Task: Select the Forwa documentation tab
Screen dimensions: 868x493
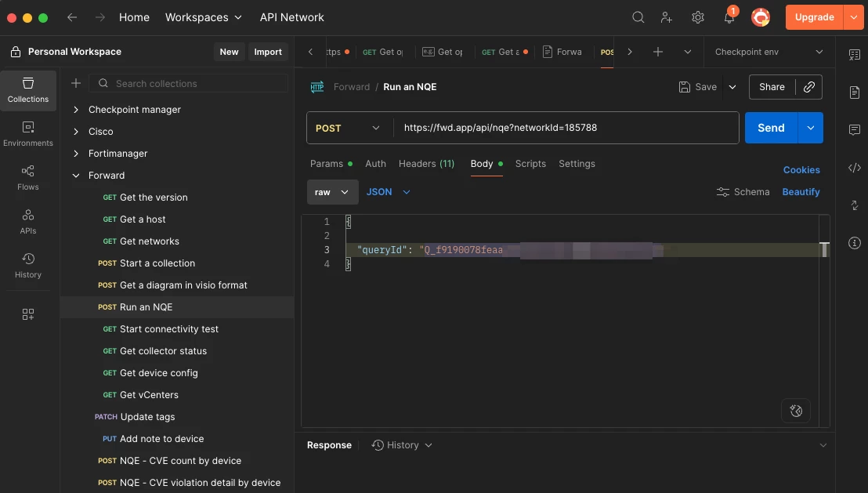Action: [x=562, y=52]
